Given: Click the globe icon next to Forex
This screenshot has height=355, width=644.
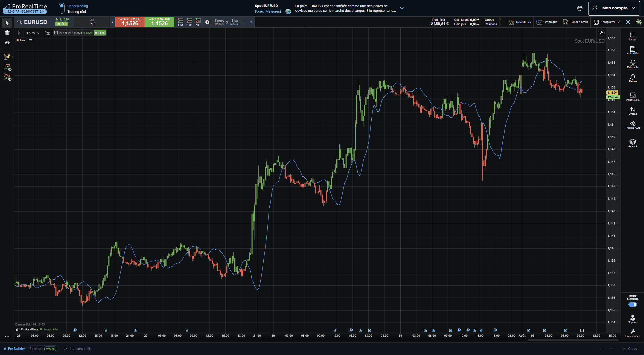Looking at the screenshot, I should [288, 11].
